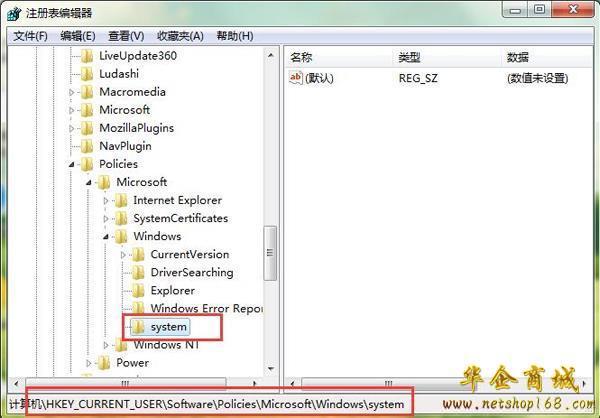Click the NavPlugin folder icon
The height and width of the screenshot is (418, 600).
(87, 146)
